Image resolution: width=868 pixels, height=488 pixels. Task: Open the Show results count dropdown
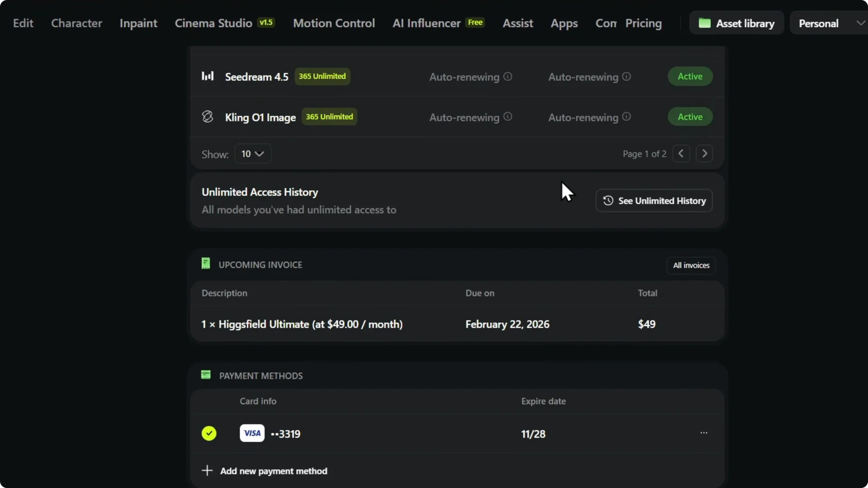(252, 154)
